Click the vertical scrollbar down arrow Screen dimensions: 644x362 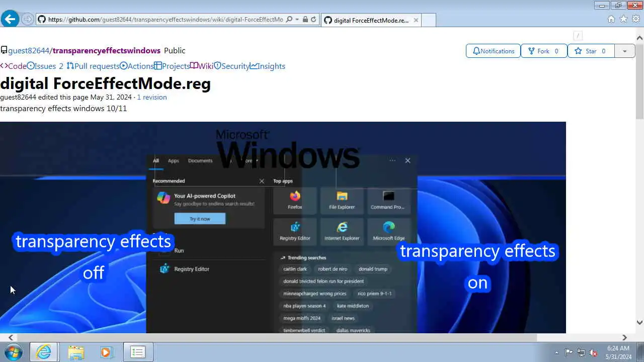pos(639,323)
